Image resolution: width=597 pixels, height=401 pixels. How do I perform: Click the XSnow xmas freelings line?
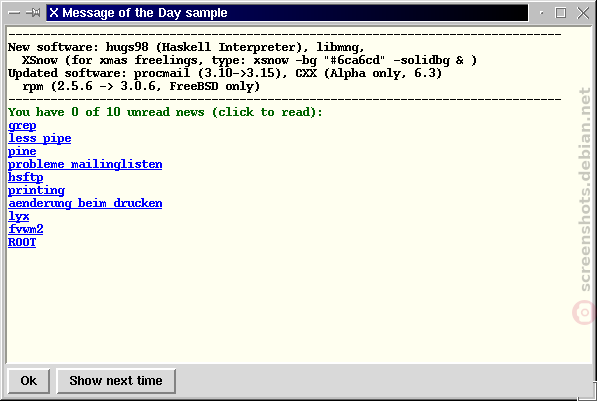(249, 60)
